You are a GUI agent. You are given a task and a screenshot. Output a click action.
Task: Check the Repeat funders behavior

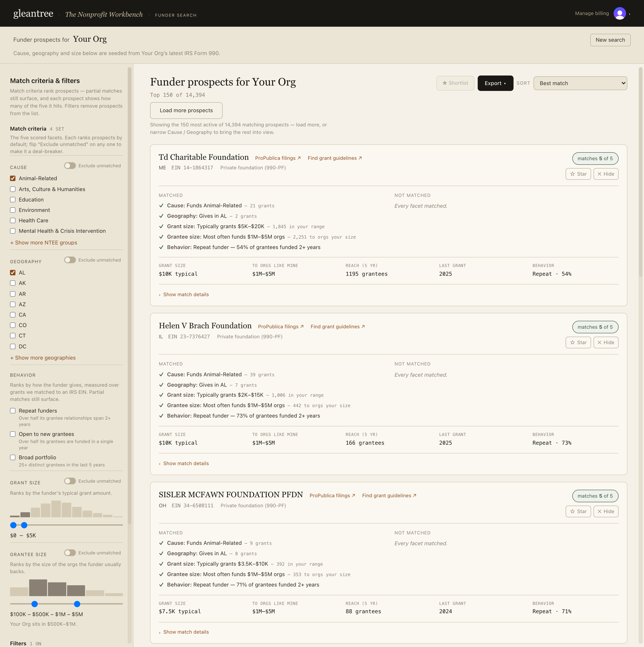13,410
